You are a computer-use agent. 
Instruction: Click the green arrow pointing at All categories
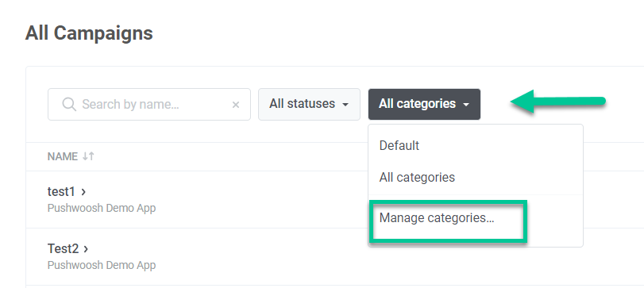click(558, 102)
